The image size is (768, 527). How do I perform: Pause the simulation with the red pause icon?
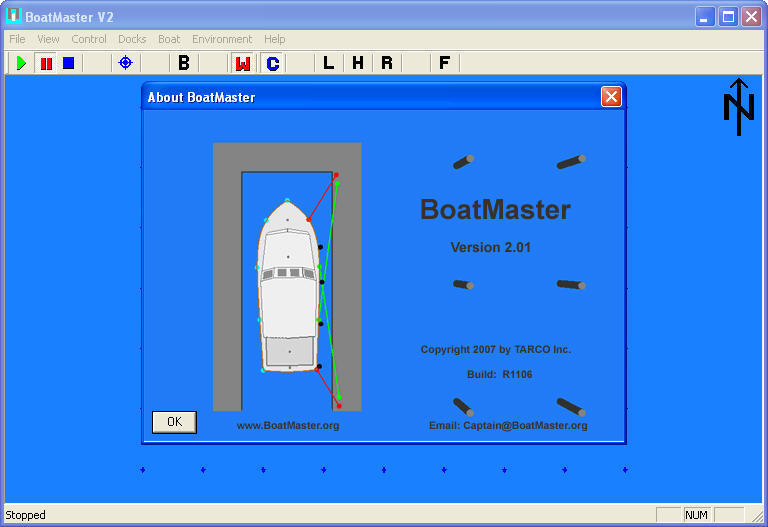(46, 63)
